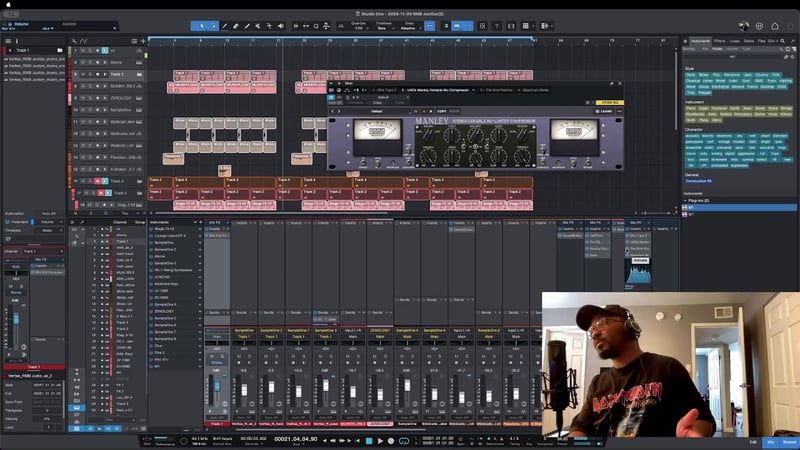Open the Timebase Bars dropdown
Image resolution: width=800 pixels, height=450 pixels.
[x=384, y=28]
